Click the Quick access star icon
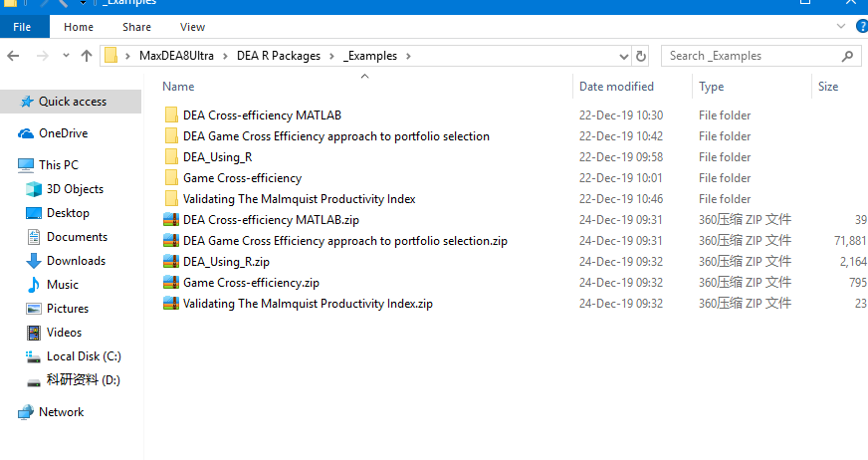868x460 pixels. [x=26, y=102]
